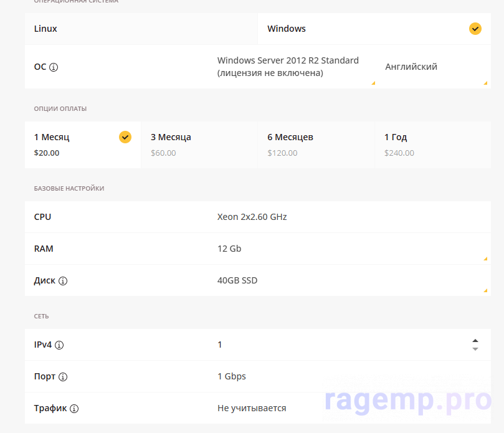Click the Windows selected checkmark icon
This screenshot has height=433, width=504.
tap(475, 29)
